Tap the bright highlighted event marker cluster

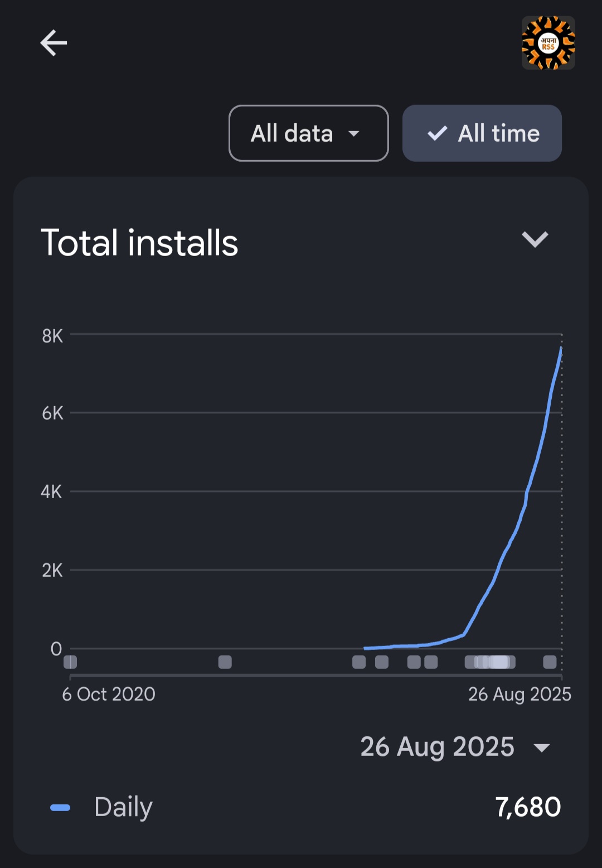(499, 662)
